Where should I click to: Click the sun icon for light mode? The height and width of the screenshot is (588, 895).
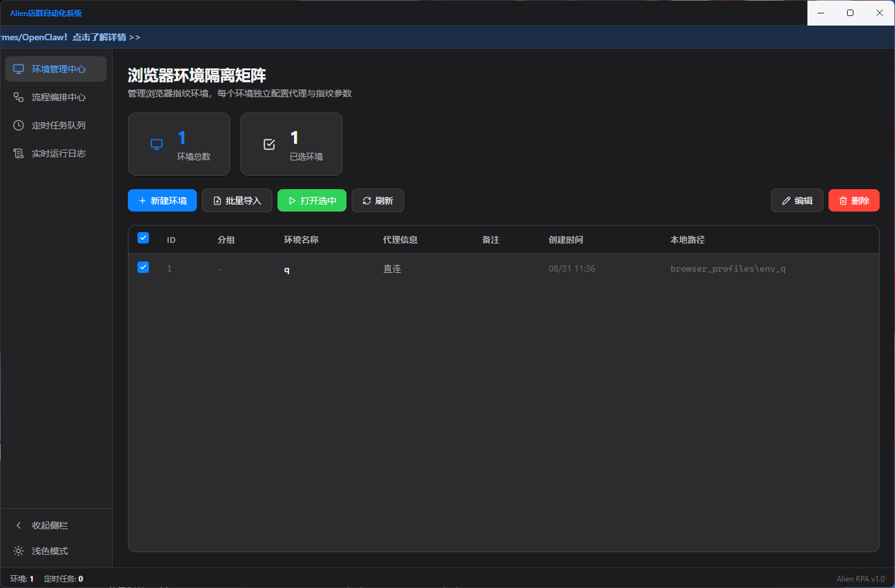pos(19,551)
